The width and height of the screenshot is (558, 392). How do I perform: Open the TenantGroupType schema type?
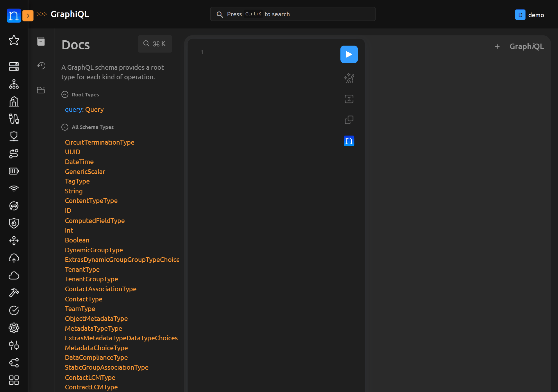click(91, 279)
